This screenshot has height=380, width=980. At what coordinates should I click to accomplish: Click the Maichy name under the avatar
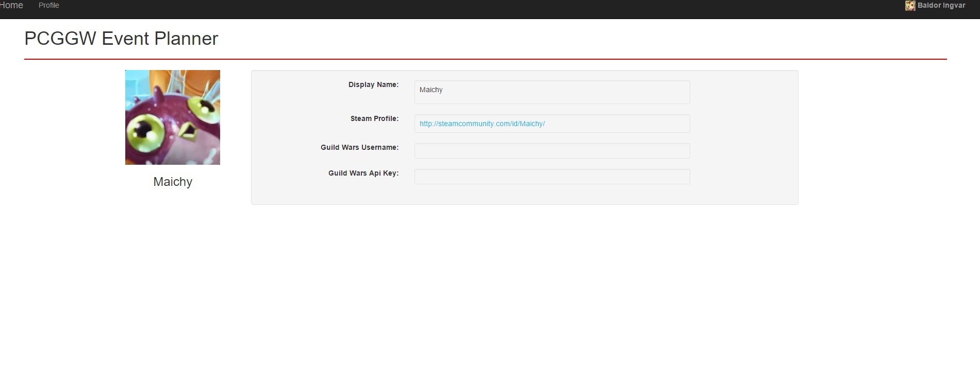click(173, 182)
